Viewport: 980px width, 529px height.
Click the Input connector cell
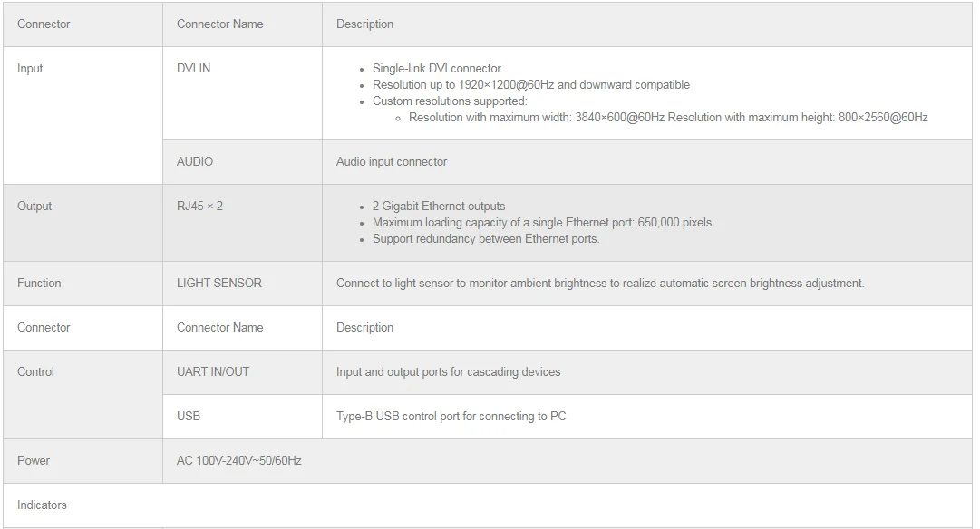click(x=30, y=69)
